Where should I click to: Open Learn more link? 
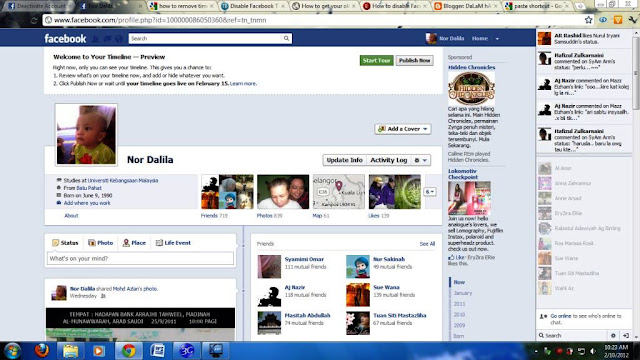[x=243, y=83]
